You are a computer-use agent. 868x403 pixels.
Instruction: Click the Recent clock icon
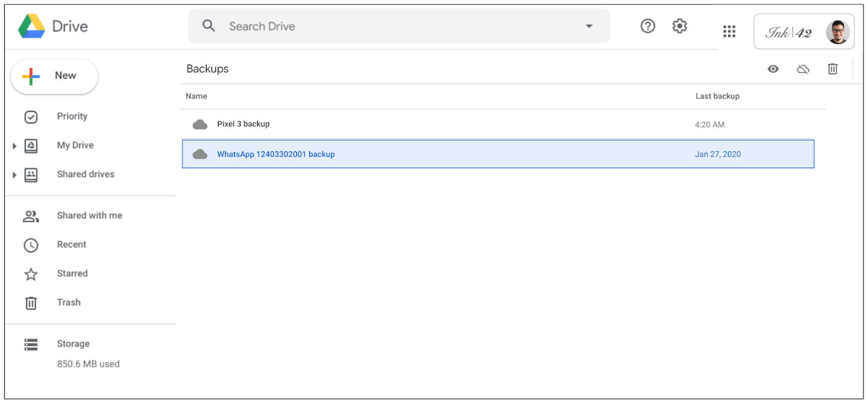[x=31, y=245]
